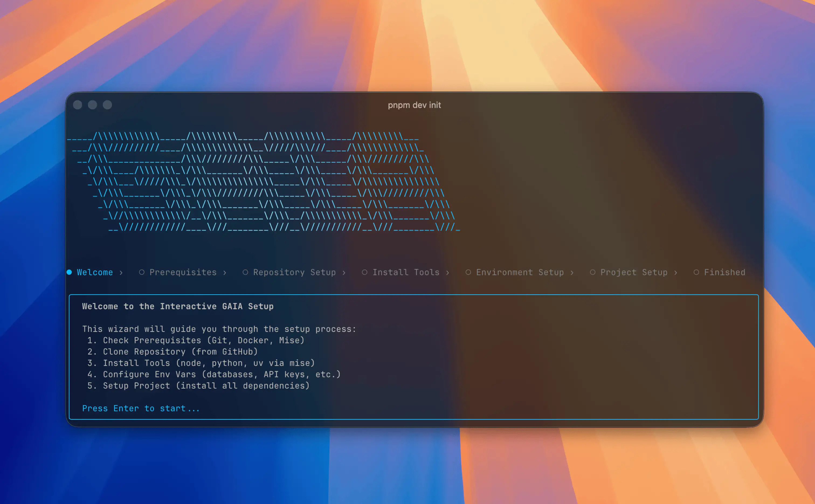Toggle fullscreen with the green traffic light
This screenshot has width=815, height=504.
(107, 105)
